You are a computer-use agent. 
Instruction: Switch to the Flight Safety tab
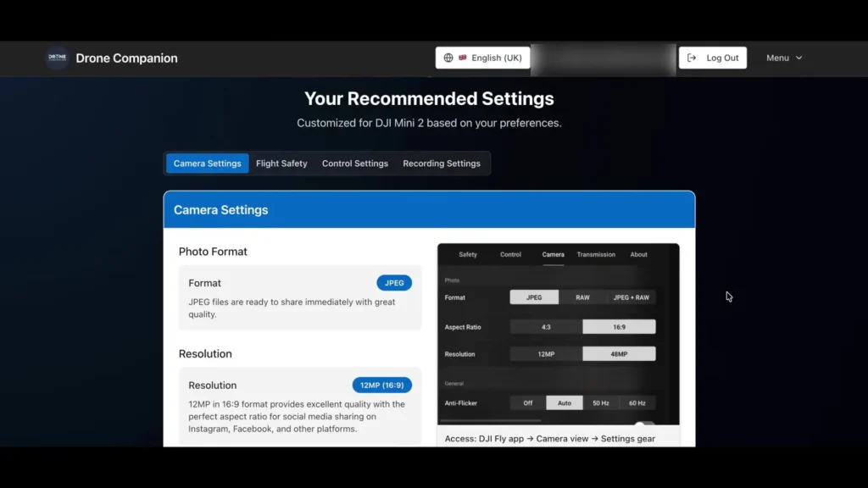click(x=281, y=164)
